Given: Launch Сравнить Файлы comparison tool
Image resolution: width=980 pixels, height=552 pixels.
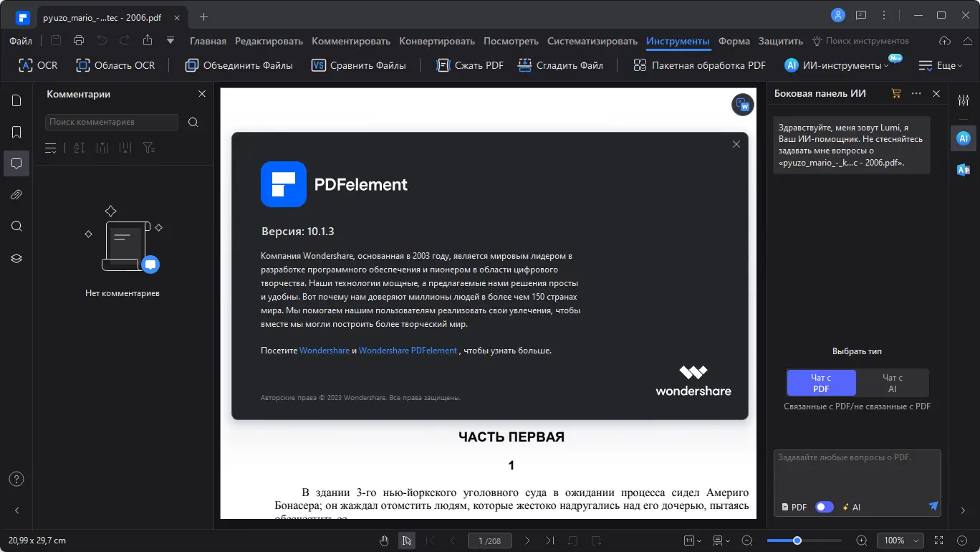Looking at the screenshot, I should tap(359, 65).
